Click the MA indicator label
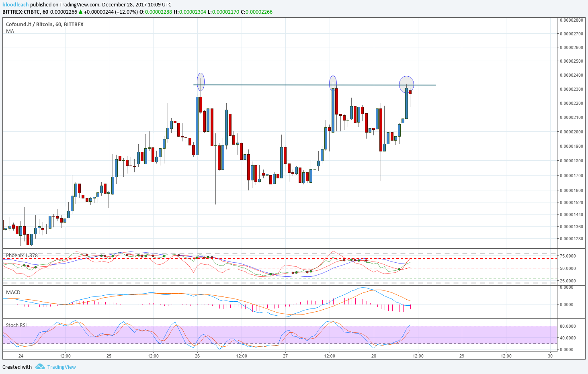This screenshot has width=588, height=374. point(10,31)
